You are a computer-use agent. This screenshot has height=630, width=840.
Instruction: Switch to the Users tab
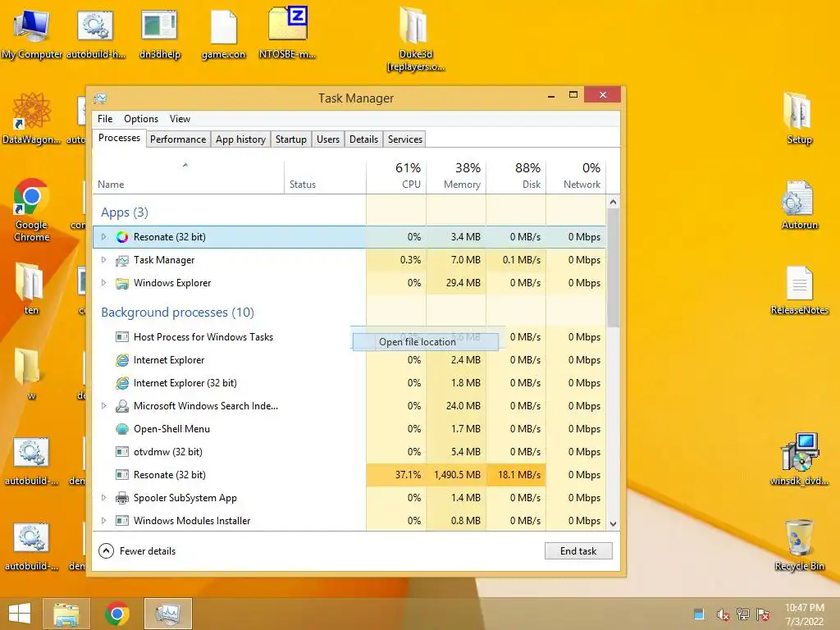pyautogui.click(x=328, y=139)
